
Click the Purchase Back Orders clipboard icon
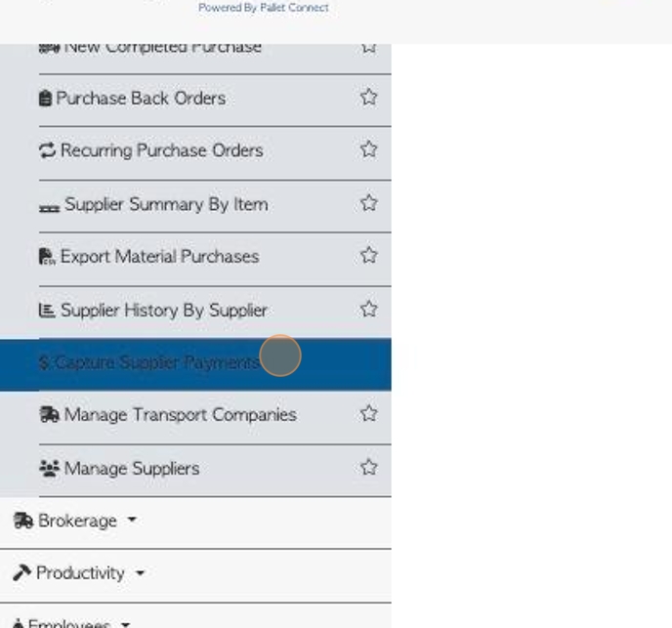pyautogui.click(x=45, y=99)
